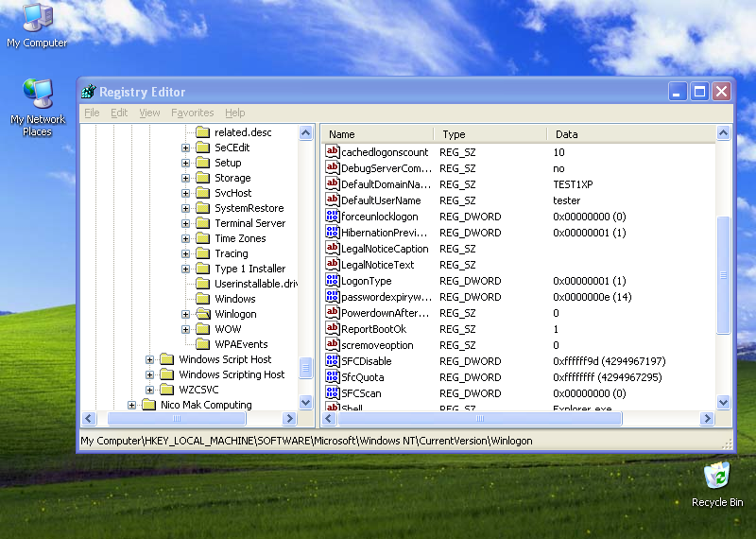This screenshot has height=539, width=756.
Task: Click the 'TEST1XP' data value
Action: pyautogui.click(x=573, y=184)
